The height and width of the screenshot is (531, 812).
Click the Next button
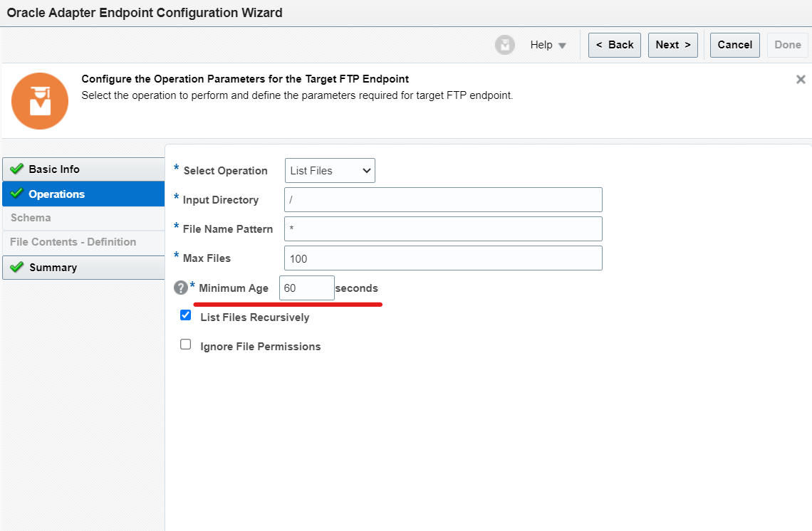coord(672,44)
